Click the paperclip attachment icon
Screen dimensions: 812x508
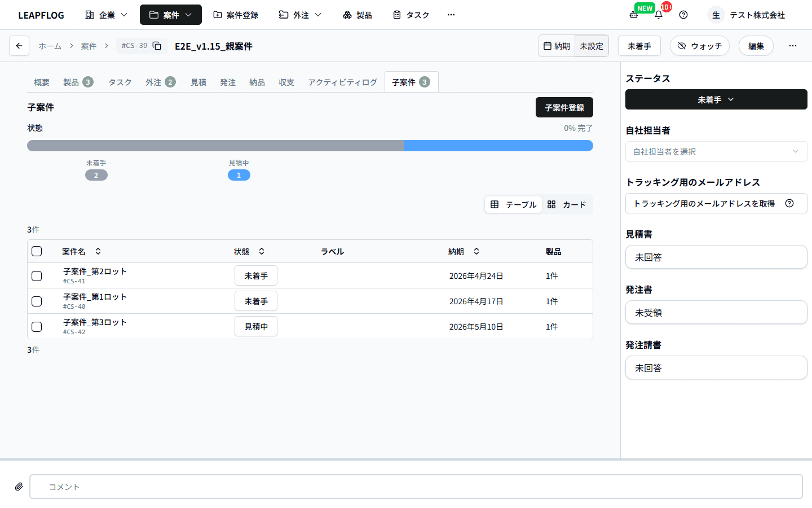pyautogui.click(x=19, y=487)
